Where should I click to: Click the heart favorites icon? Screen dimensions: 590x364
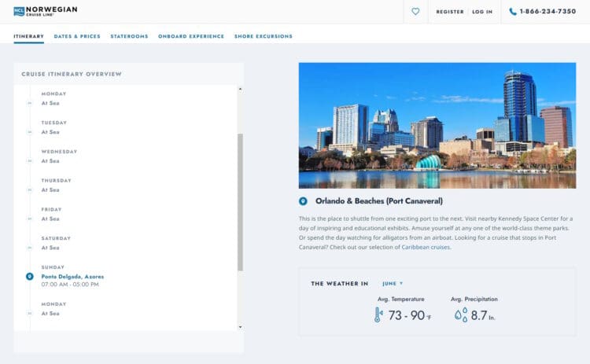coord(415,12)
